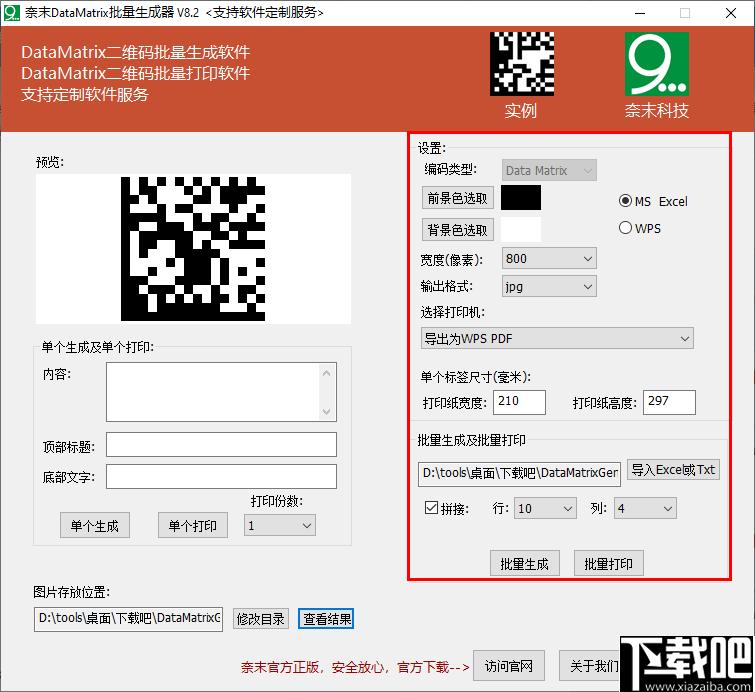This screenshot has height=692, width=755.
Task: Click the sample DataMatrix image labeled 实例
Action: pos(522,64)
